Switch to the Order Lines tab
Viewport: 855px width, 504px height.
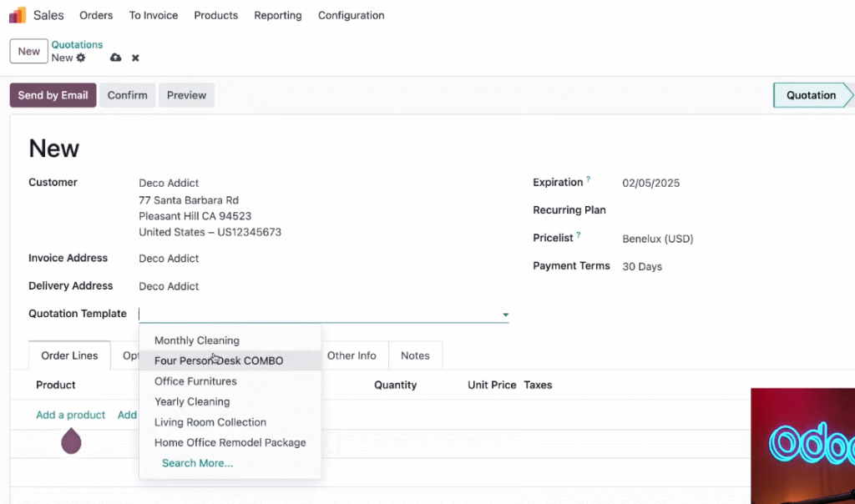(70, 355)
